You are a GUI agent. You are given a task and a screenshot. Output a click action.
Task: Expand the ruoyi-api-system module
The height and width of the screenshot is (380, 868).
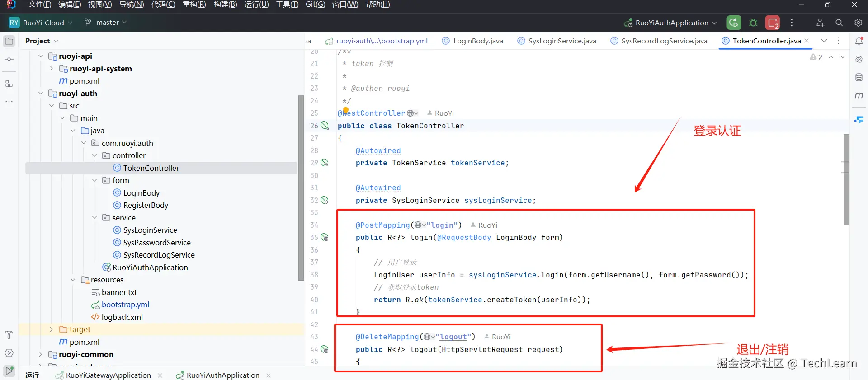pos(51,69)
